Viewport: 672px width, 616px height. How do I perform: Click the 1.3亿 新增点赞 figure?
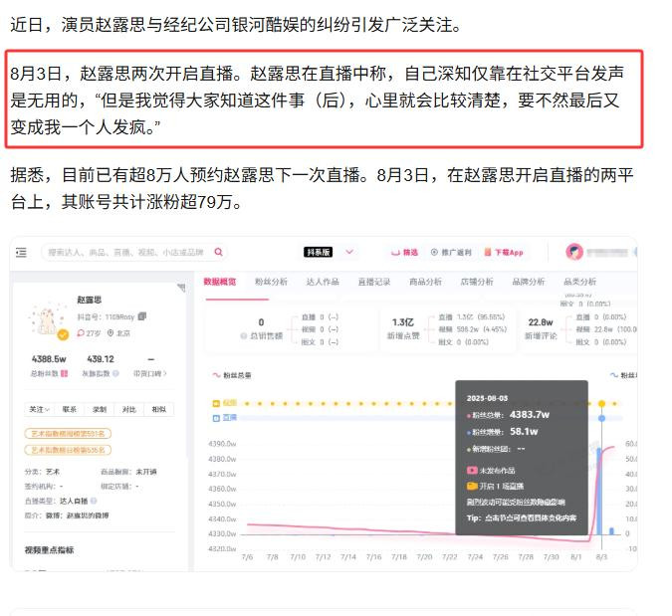(403, 322)
